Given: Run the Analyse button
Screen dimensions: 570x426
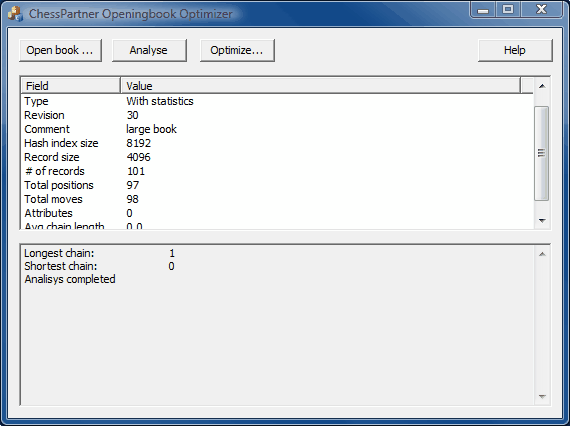Looking at the screenshot, I should [x=149, y=50].
